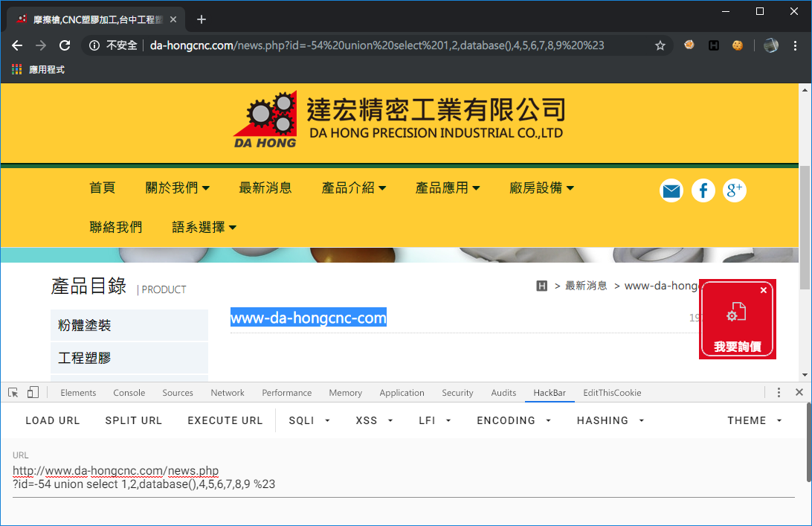Expand the 產品應用 dropdown
The height and width of the screenshot is (526, 812).
[x=448, y=187]
